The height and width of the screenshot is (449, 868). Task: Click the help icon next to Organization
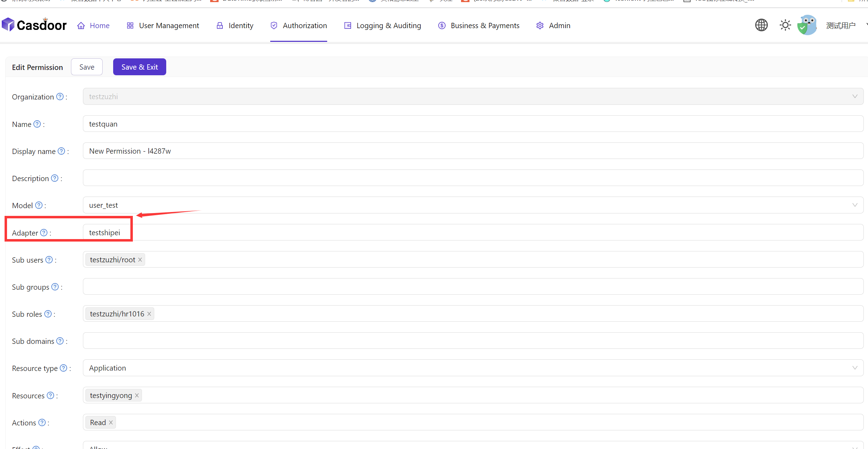[x=60, y=97]
